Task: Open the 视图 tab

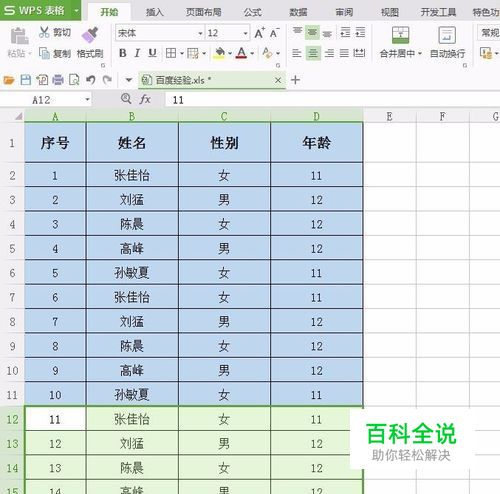Action: tap(390, 12)
